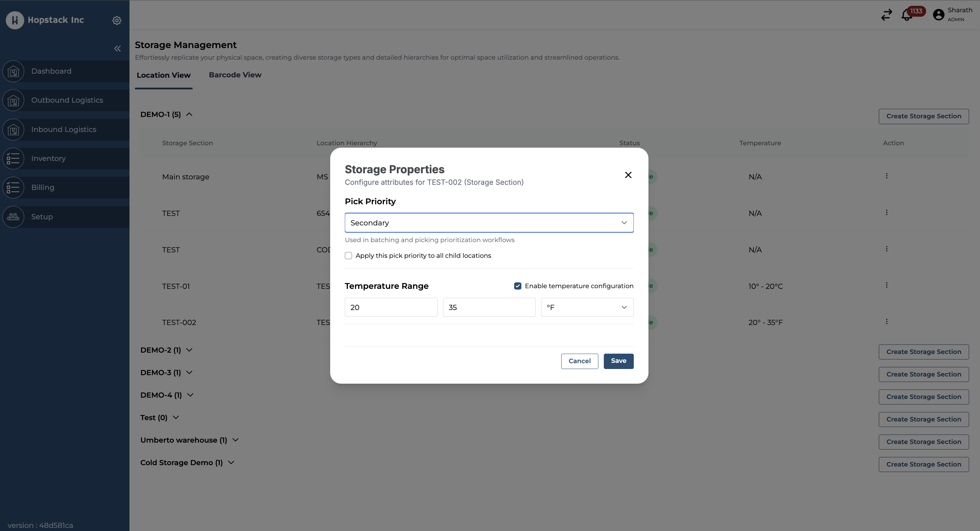
Task: Open Inventory from the sidebar
Action: coord(48,158)
